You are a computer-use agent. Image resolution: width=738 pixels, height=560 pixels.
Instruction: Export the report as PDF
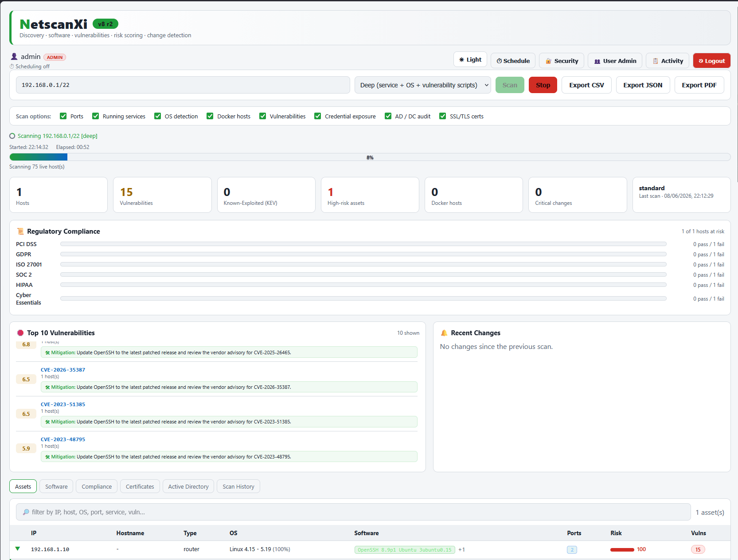(x=699, y=85)
